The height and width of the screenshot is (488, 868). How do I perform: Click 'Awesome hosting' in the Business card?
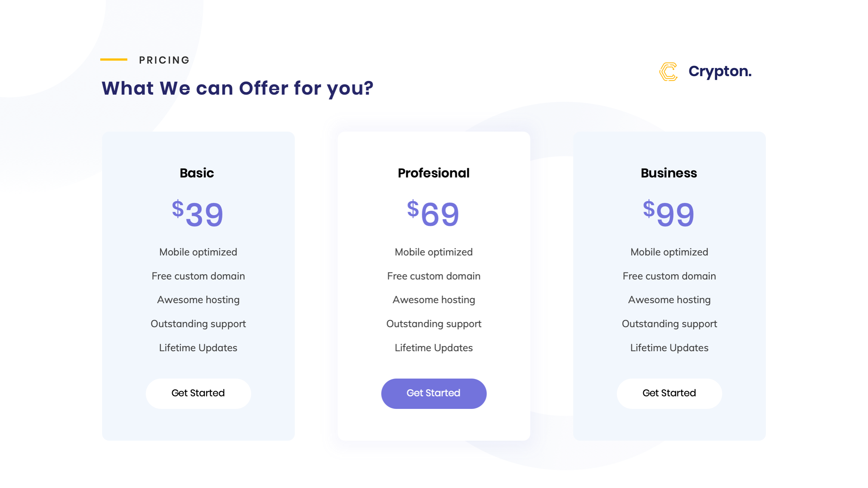(x=669, y=300)
